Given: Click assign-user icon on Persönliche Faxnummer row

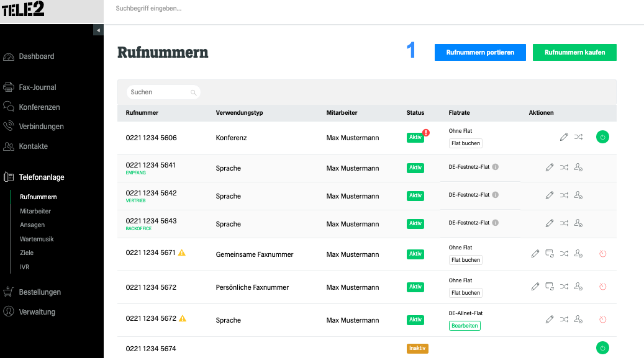Looking at the screenshot, I should (578, 287).
